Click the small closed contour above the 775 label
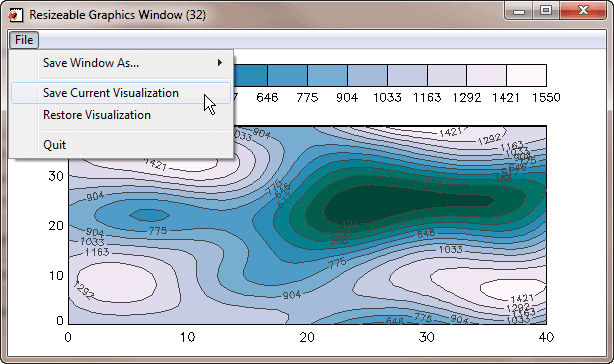Viewport: 614px width, 364px height. (150, 215)
